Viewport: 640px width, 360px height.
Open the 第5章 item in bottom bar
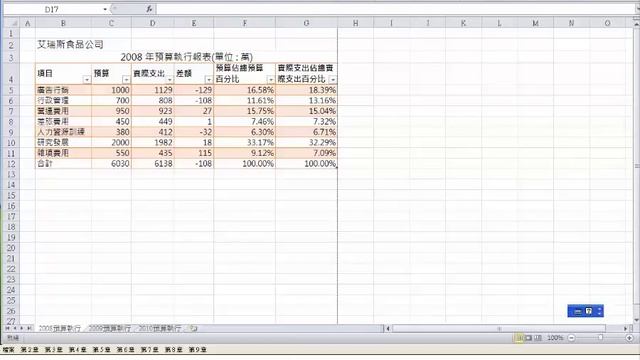(102, 350)
